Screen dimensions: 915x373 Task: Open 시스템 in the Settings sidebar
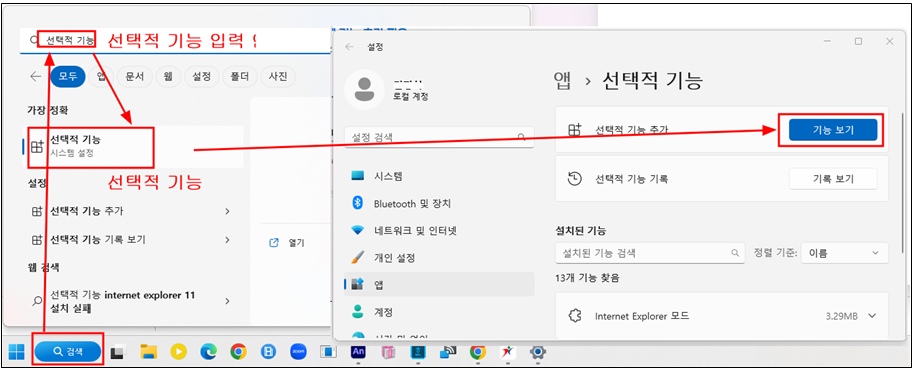[439, 176]
